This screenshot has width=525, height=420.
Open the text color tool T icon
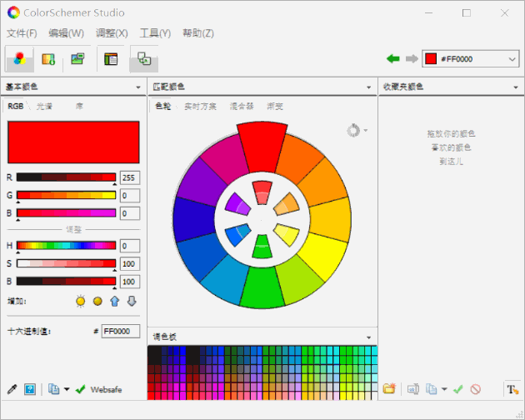(x=512, y=389)
